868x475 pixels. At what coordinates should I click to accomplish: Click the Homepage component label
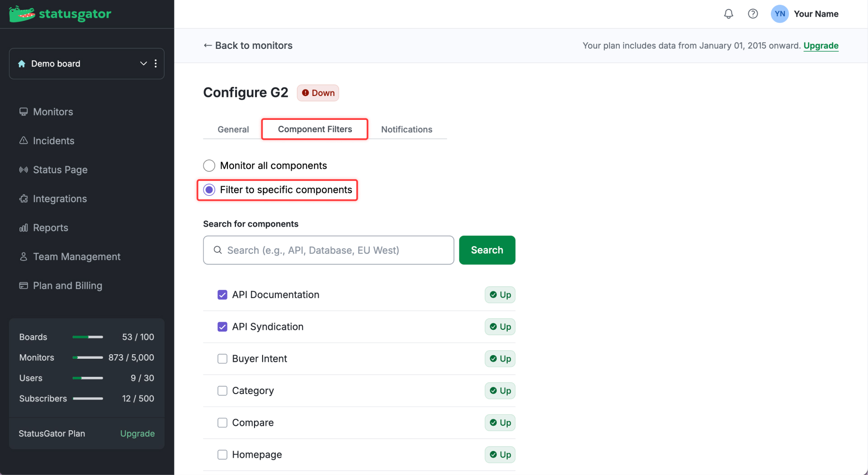(257, 455)
